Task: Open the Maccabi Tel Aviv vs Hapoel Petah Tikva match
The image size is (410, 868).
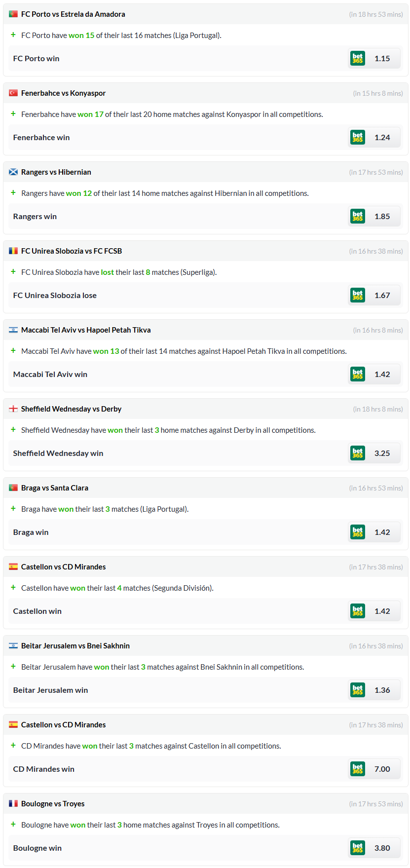Action: [x=86, y=330]
